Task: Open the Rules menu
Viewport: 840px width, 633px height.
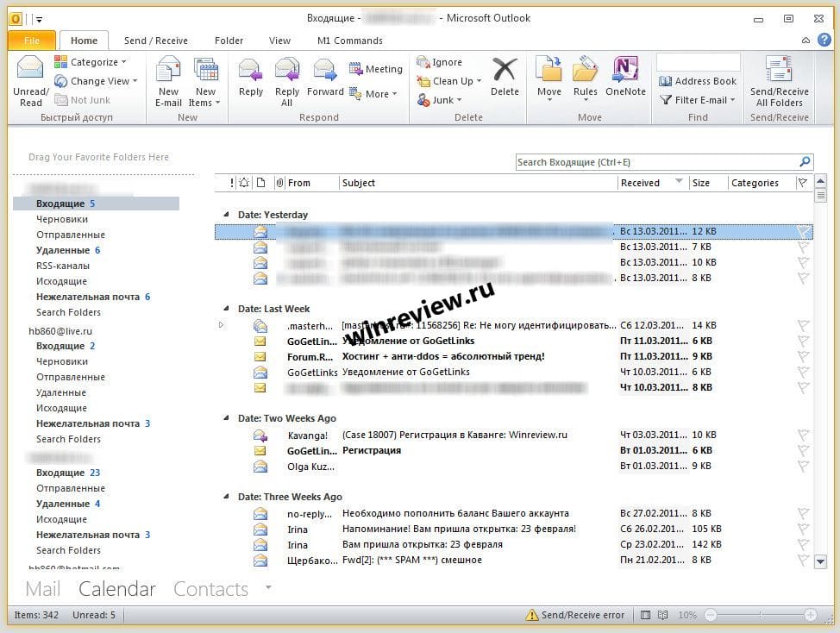Action: (585, 79)
